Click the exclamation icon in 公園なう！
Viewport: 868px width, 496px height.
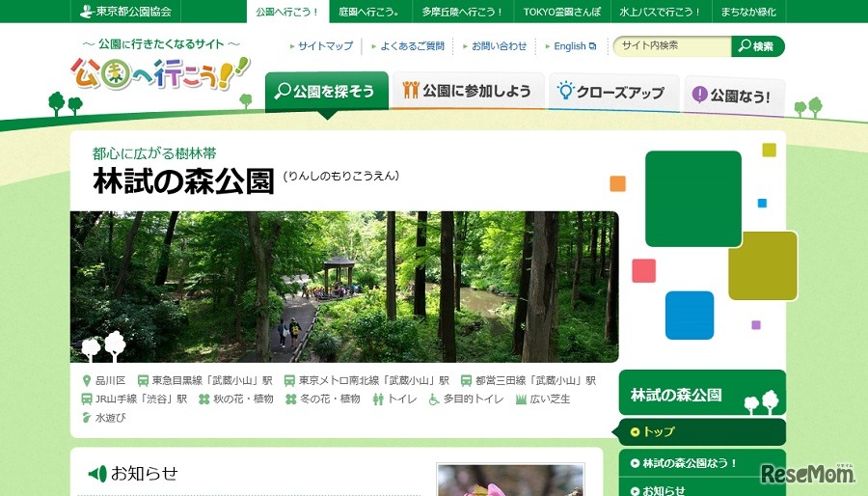click(x=699, y=95)
